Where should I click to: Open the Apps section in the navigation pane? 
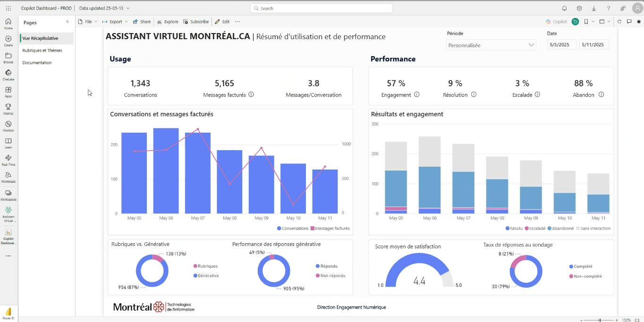point(8,91)
